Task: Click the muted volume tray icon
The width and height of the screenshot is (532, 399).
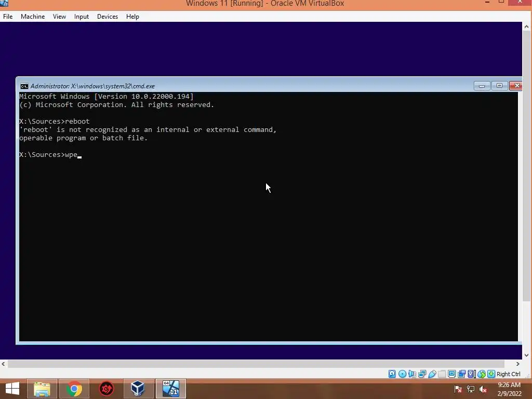Action: pyautogui.click(x=483, y=389)
